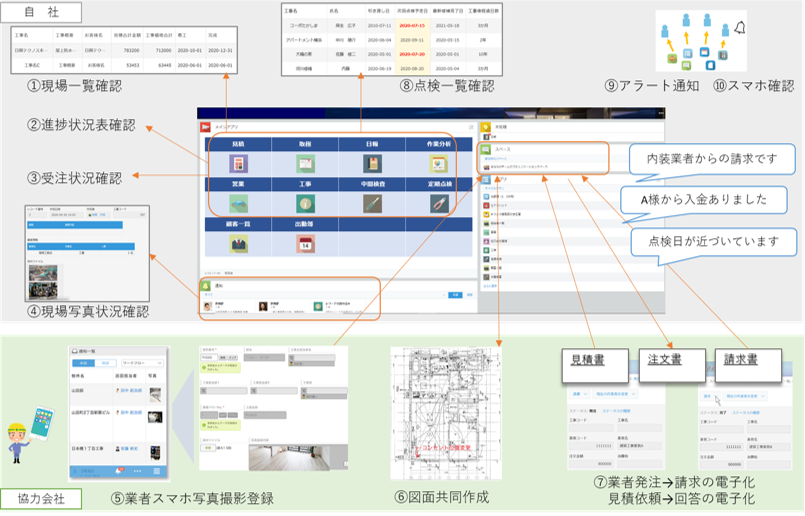
Task: Open the 顧客一覧 suit app icon
Action: [x=238, y=244]
